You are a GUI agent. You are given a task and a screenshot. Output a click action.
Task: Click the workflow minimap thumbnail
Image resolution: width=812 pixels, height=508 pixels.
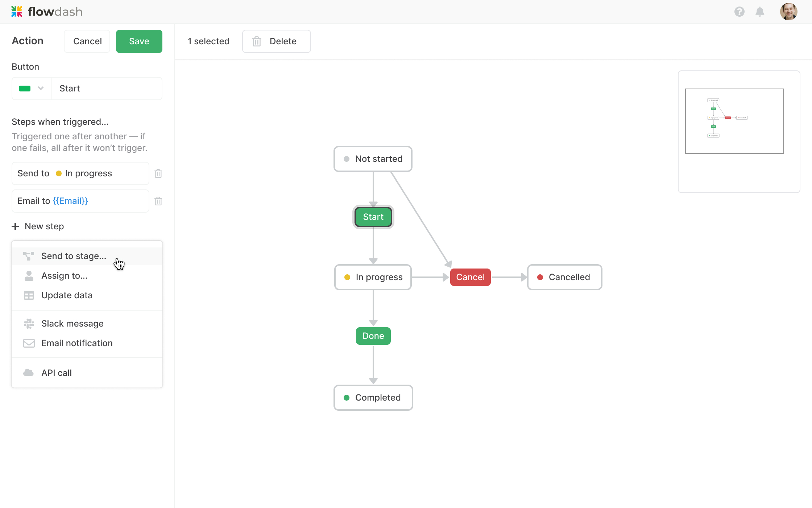734,121
